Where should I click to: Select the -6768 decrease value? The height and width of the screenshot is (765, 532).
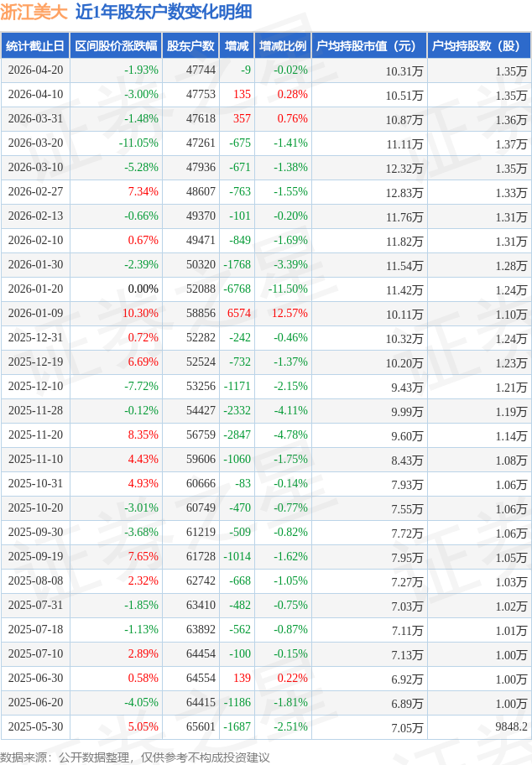point(237,289)
